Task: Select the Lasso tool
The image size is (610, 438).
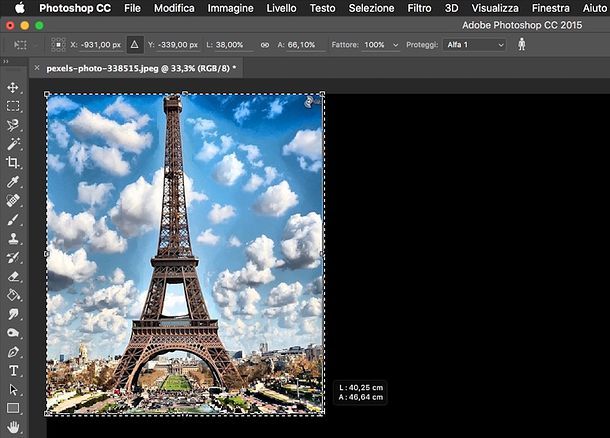Action: point(13,125)
